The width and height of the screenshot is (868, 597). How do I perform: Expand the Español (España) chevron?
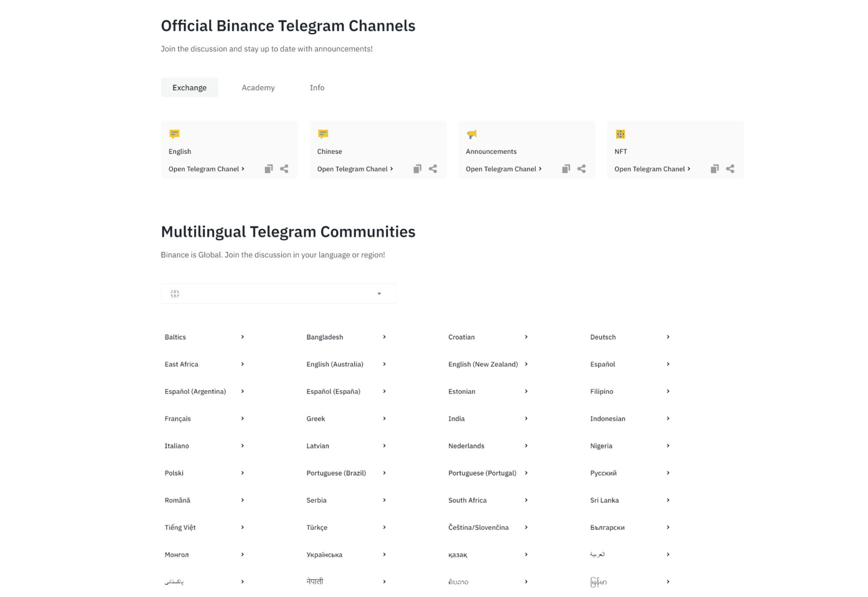click(384, 391)
